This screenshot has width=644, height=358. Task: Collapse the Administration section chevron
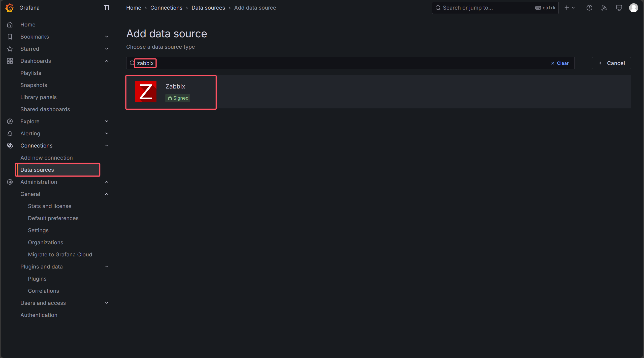point(107,182)
